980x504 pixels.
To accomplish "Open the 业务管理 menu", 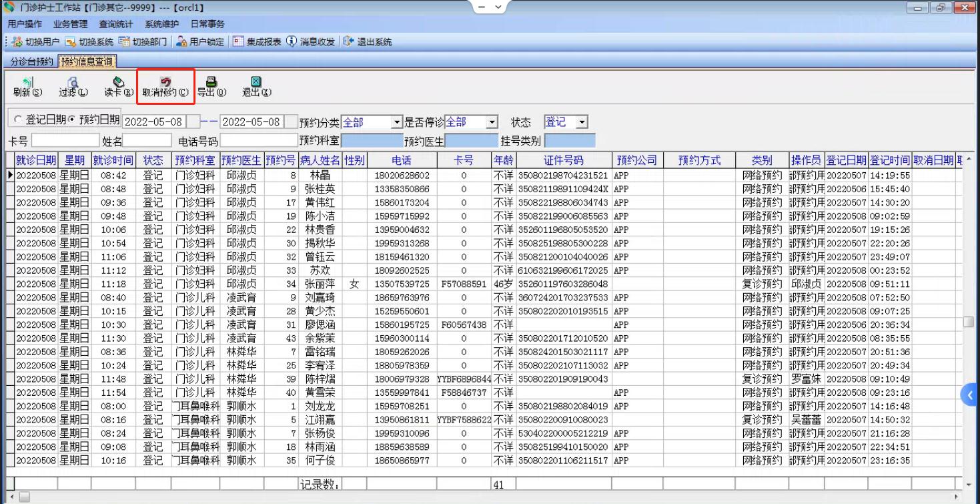I will pos(71,24).
